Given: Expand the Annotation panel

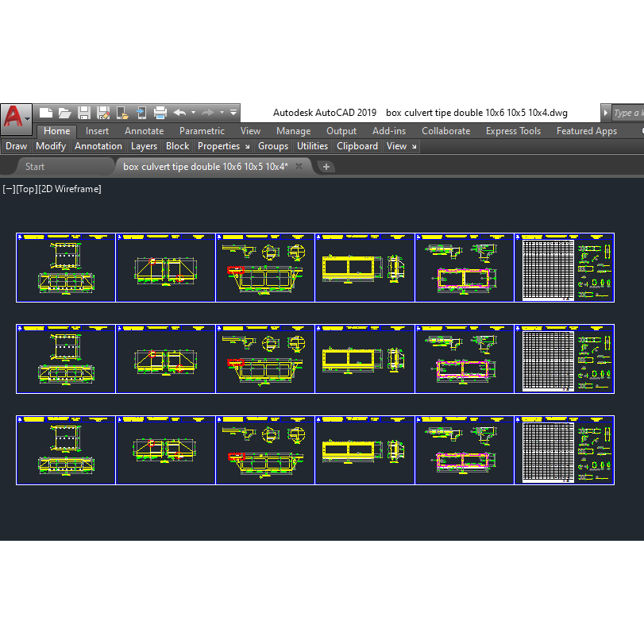Looking at the screenshot, I should coord(98,146).
